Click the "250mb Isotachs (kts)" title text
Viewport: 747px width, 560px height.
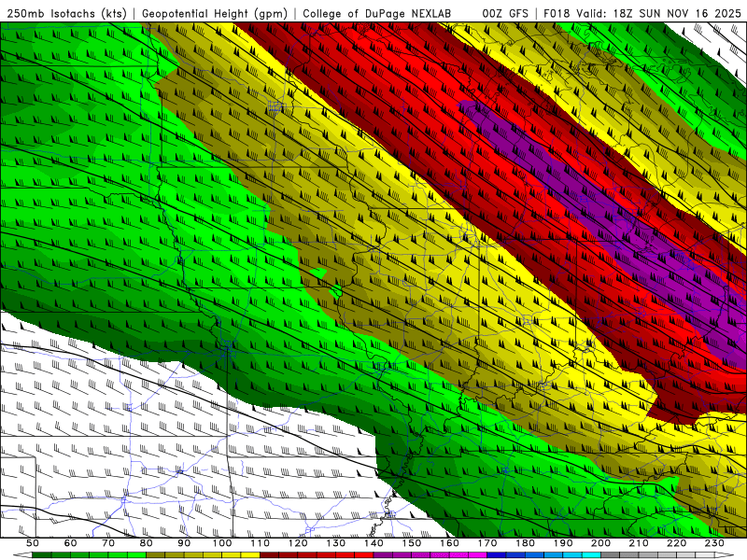tap(66, 14)
